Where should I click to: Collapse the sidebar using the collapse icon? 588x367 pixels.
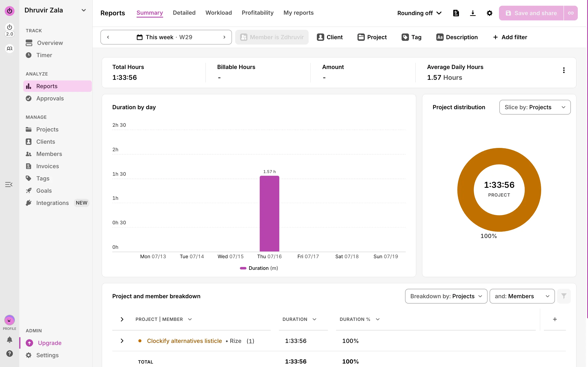click(9, 185)
